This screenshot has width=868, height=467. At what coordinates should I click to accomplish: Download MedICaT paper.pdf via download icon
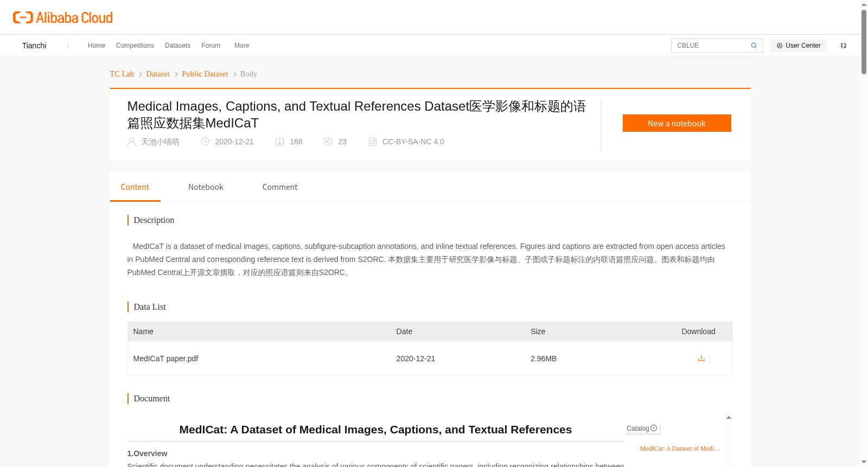701,358
